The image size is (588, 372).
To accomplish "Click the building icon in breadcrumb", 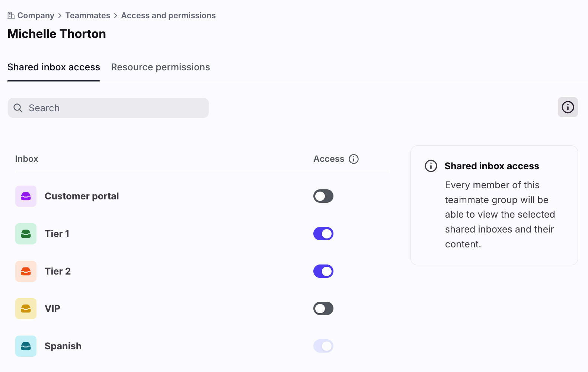I will click(x=11, y=15).
